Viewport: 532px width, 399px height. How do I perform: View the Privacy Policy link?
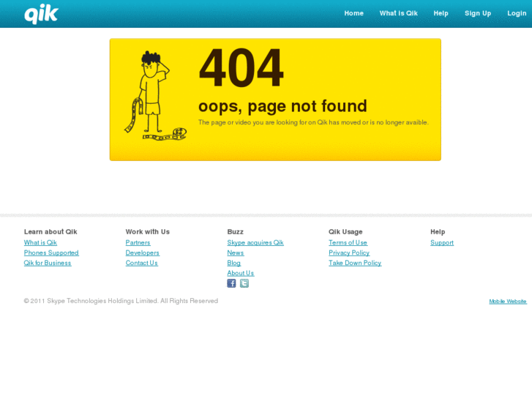(x=349, y=253)
